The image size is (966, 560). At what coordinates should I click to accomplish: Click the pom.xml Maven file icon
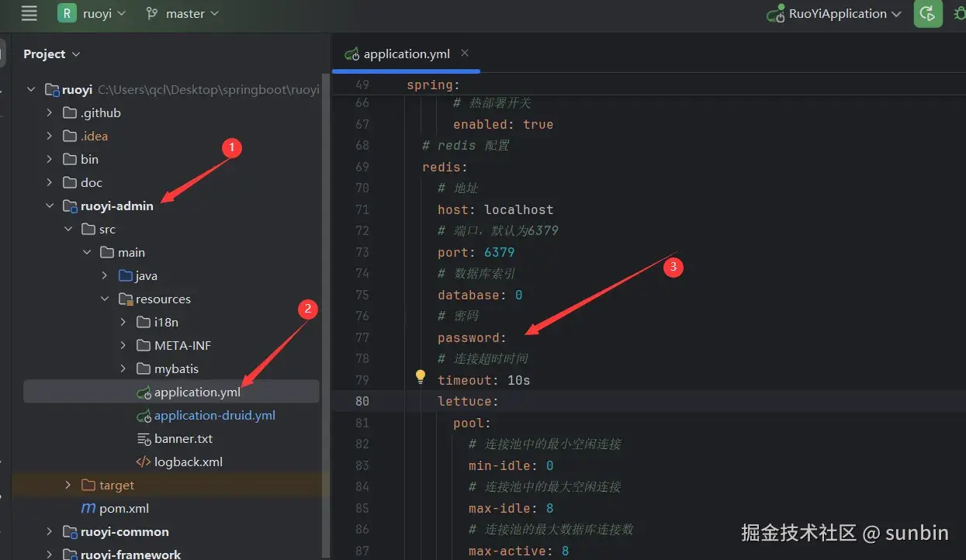[x=88, y=508]
